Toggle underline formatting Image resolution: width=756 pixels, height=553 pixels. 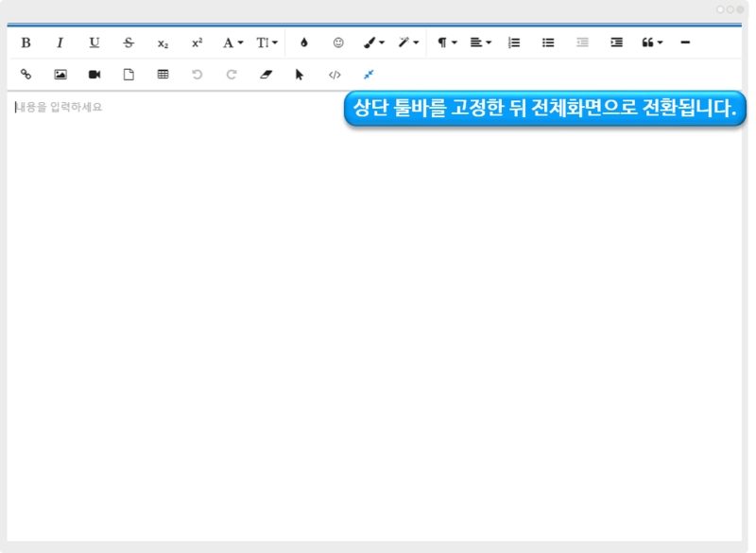tap(94, 43)
